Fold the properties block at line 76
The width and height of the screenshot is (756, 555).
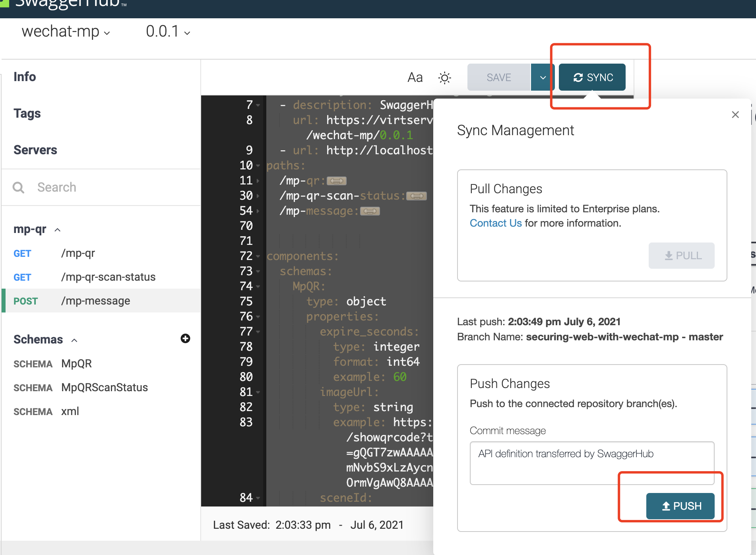(x=258, y=317)
